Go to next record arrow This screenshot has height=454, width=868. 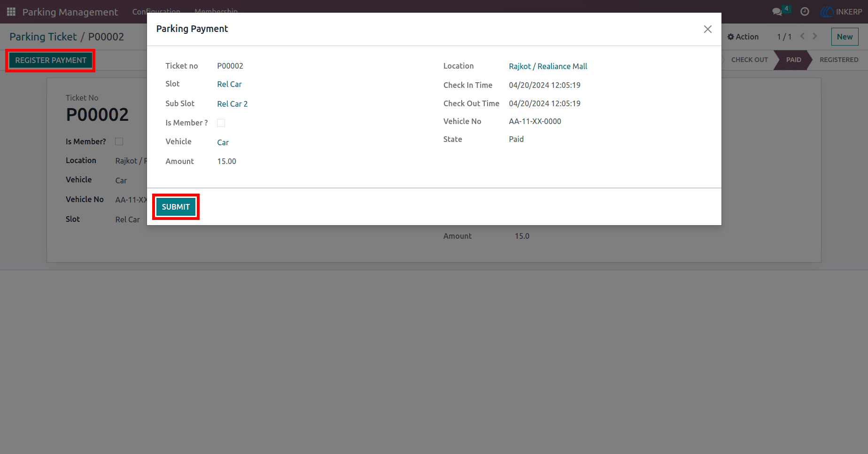tap(815, 36)
